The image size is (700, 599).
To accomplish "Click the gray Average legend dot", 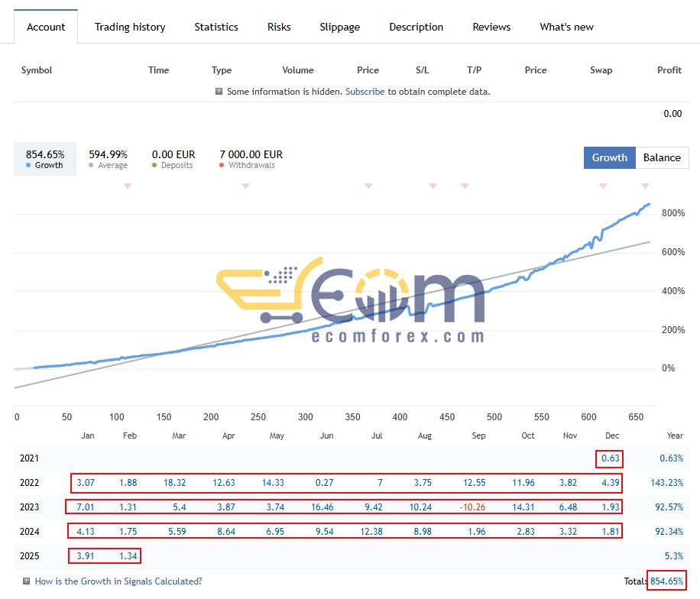I will click(x=91, y=165).
